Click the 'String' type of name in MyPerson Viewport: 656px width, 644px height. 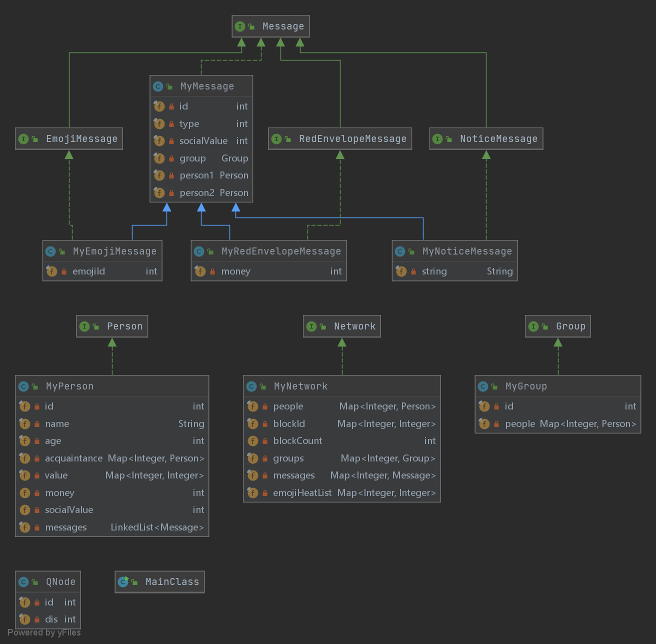click(x=191, y=424)
